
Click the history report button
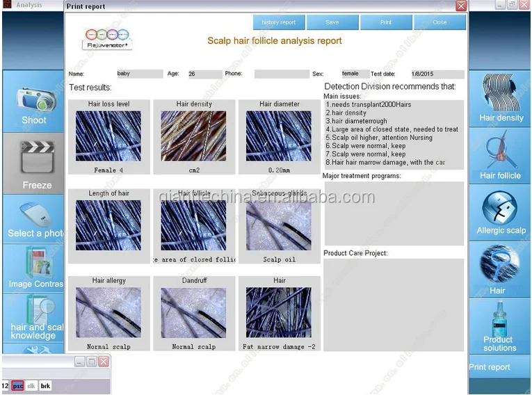[279, 22]
